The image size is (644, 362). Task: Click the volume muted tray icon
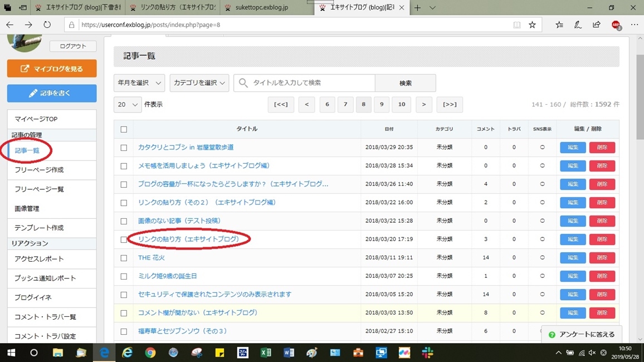592,353
